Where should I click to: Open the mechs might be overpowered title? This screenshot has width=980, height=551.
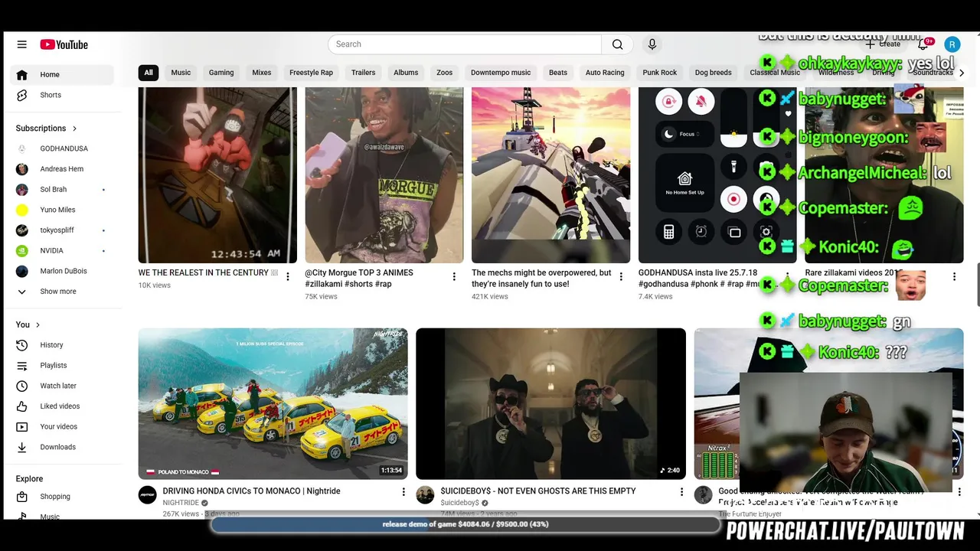click(541, 278)
